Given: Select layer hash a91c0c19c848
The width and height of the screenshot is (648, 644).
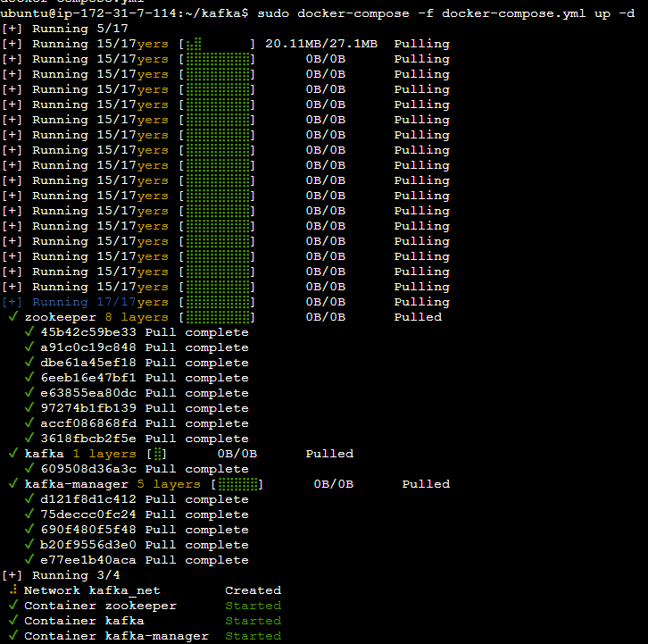Looking at the screenshot, I should (x=88, y=347).
